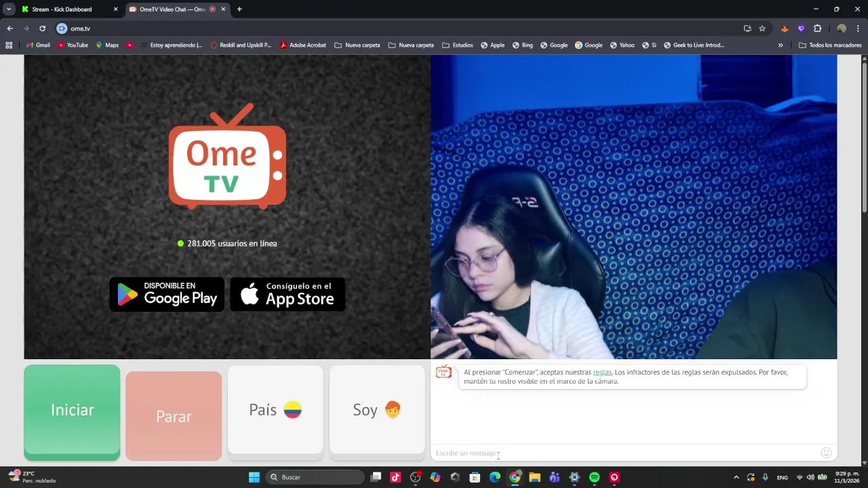Viewport: 868px width, 488px height.
Task: Select the OmeTV Video Chat tab
Action: pyautogui.click(x=178, y=9)
